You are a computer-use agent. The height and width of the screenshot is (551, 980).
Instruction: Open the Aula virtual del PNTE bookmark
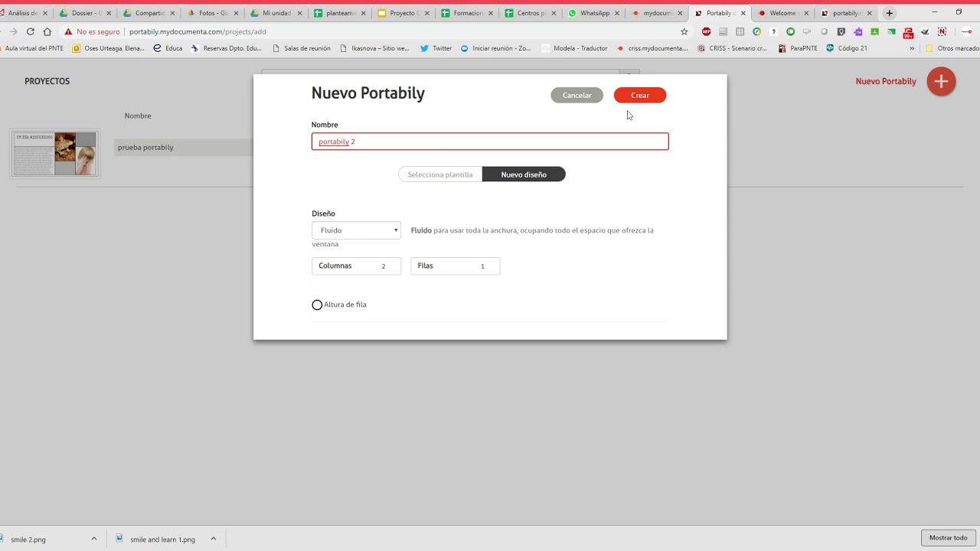click(x=31, y=48)
